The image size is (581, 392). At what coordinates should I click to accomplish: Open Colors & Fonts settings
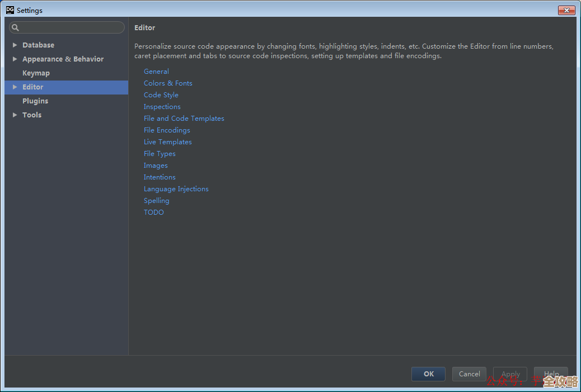click(168, 83)
